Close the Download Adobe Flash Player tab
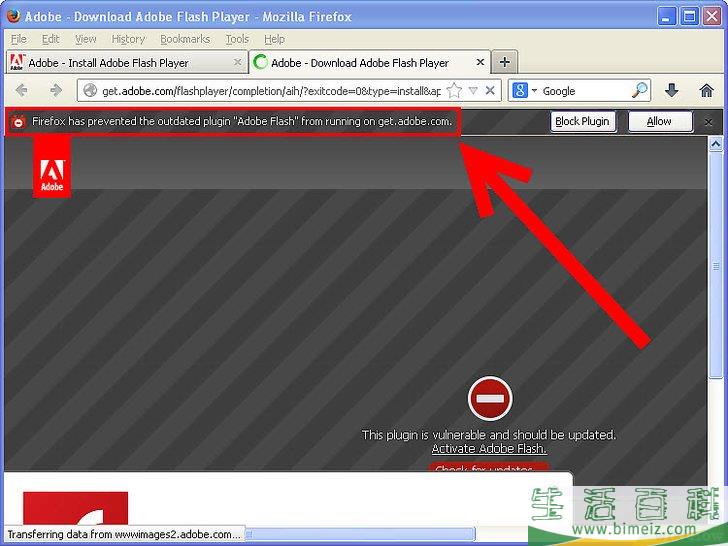 tap(481, 62)
